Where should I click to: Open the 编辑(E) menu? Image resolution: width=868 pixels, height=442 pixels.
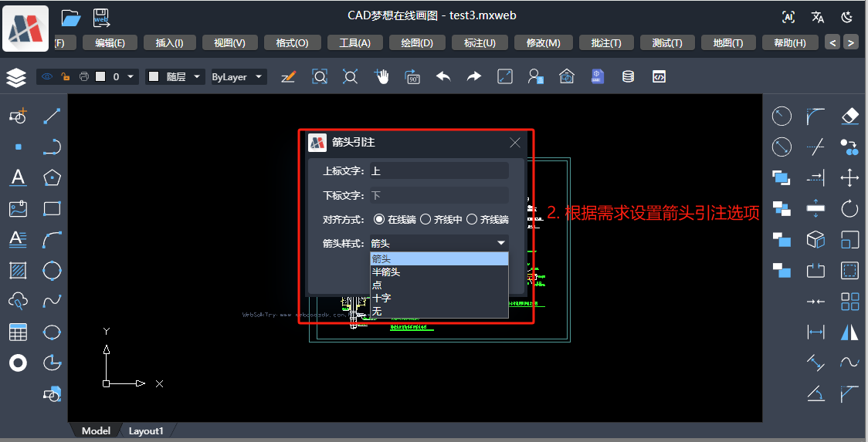point(110,43)
